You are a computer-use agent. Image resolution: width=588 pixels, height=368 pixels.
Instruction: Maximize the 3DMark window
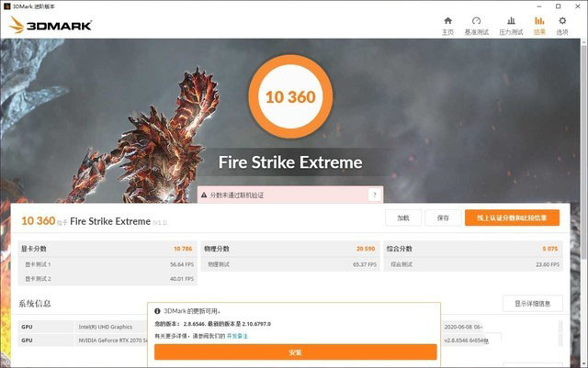[x=558, y=6]
